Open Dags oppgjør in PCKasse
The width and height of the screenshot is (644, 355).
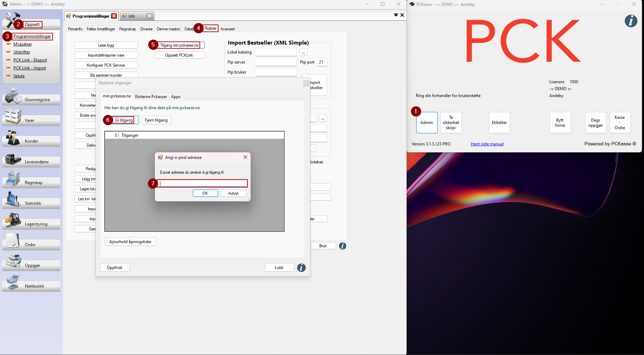(595, 123)
